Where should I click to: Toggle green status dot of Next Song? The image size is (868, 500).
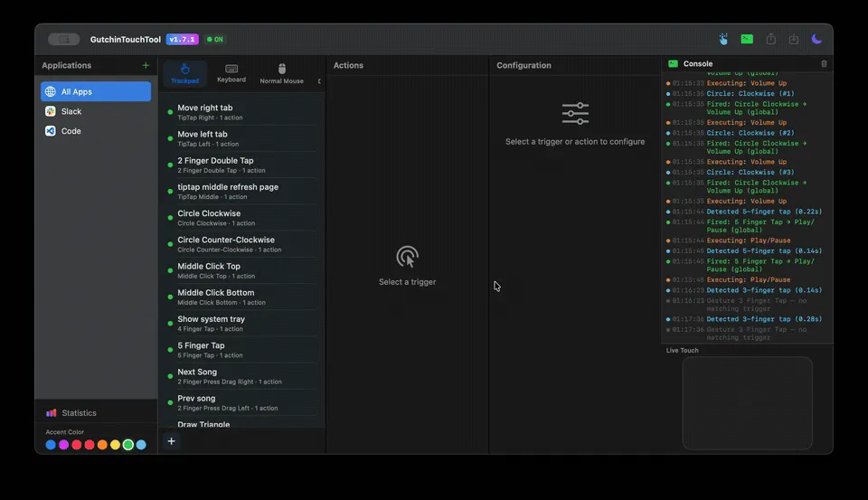pyautogui.click(x=170, y=376)
